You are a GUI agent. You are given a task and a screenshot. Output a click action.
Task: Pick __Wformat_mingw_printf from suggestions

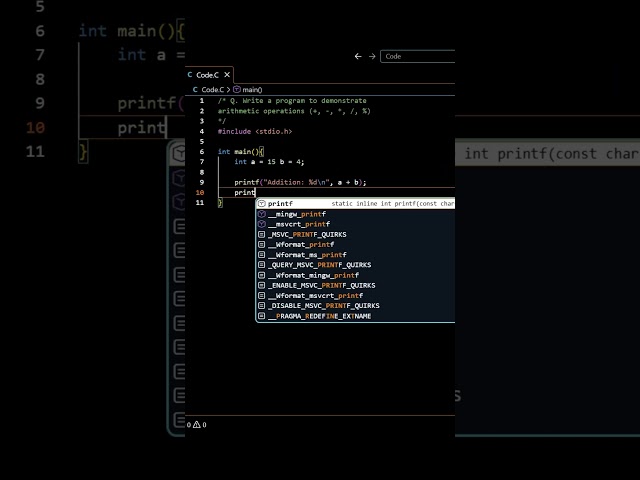(355, 275)
